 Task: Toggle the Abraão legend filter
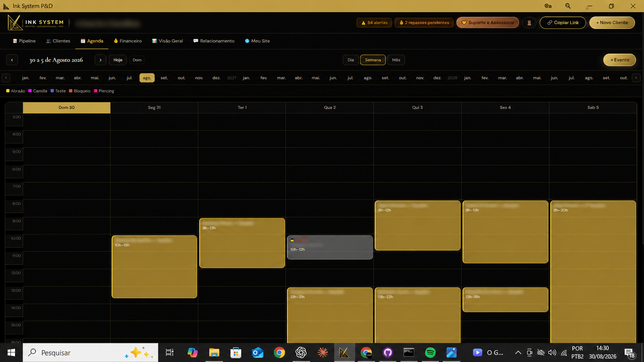point(15,91)
